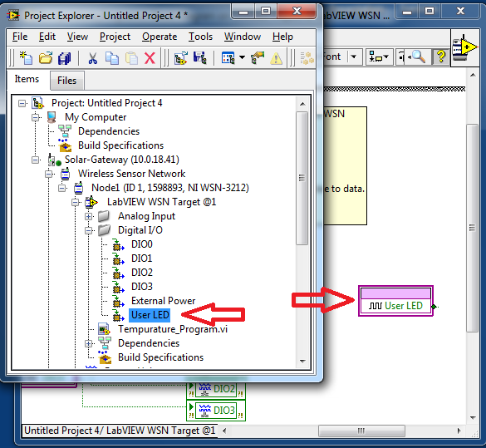Select Build Specifications under My Computer
Screen dimensions: 486x448
coord(120,145)
